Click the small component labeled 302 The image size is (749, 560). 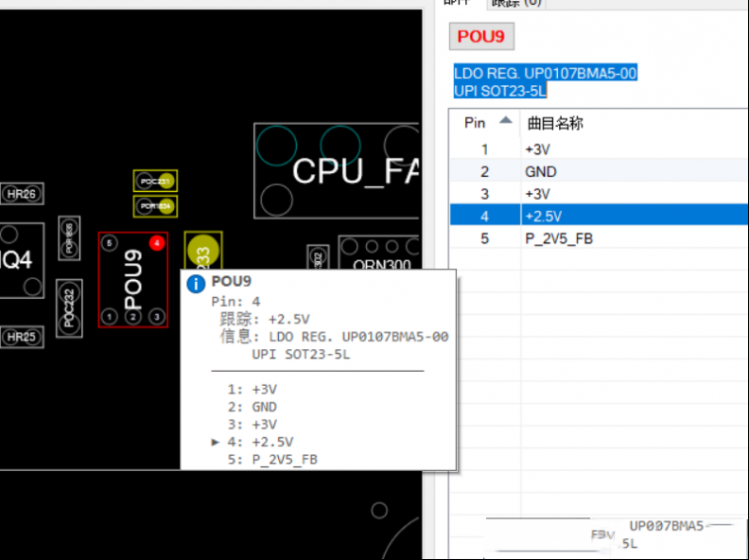click(x=318, y=257)
